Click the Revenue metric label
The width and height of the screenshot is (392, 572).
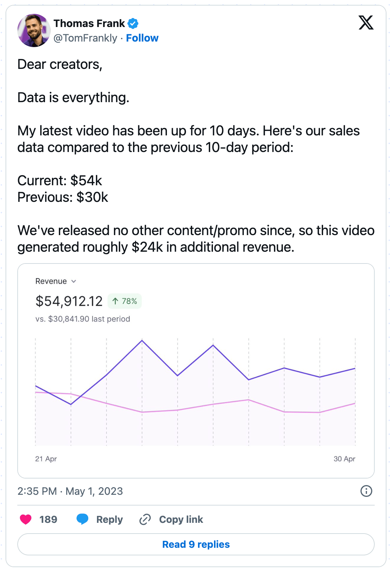coord(51,281)
